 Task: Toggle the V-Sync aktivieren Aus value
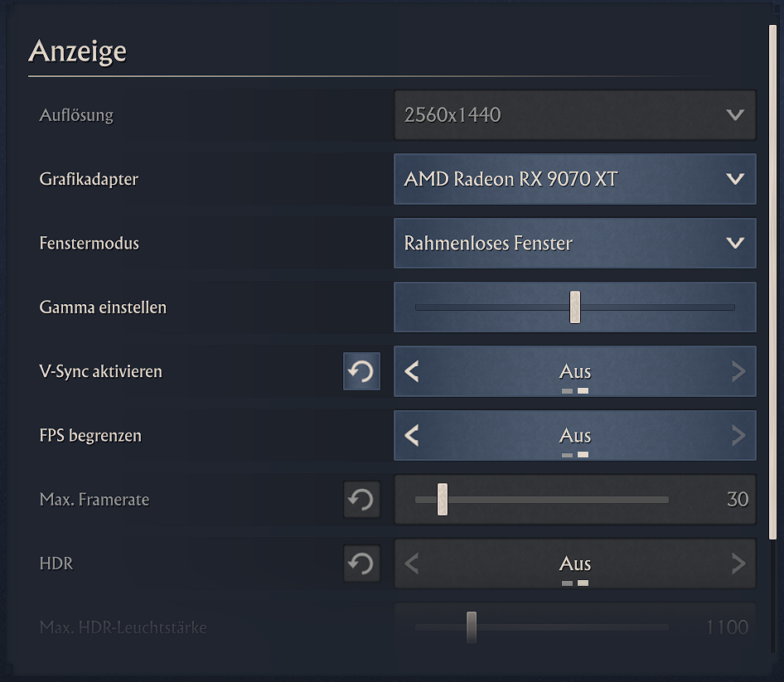[575, 371]
